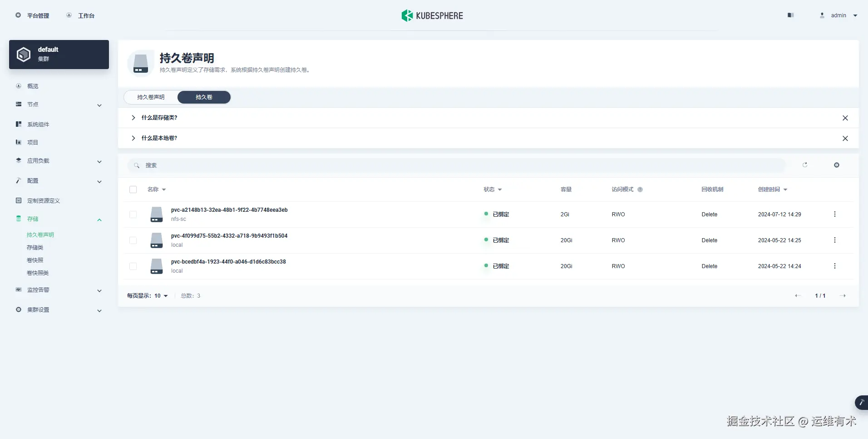Click the green 存储 storage sidebar icon

(x=19, y=219)
